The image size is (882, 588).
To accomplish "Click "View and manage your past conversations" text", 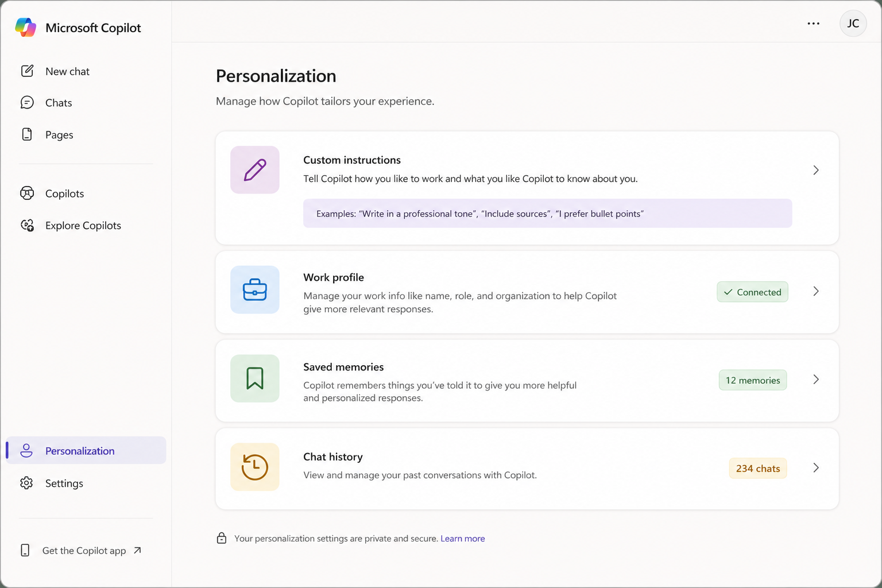I will coord(420,475).
